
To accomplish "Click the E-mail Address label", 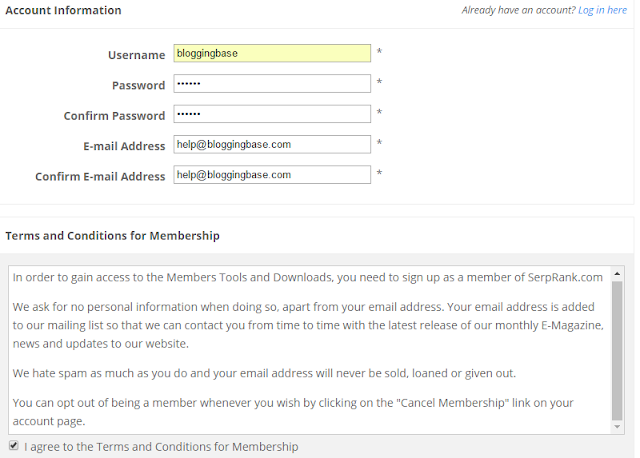I will 124,146.
